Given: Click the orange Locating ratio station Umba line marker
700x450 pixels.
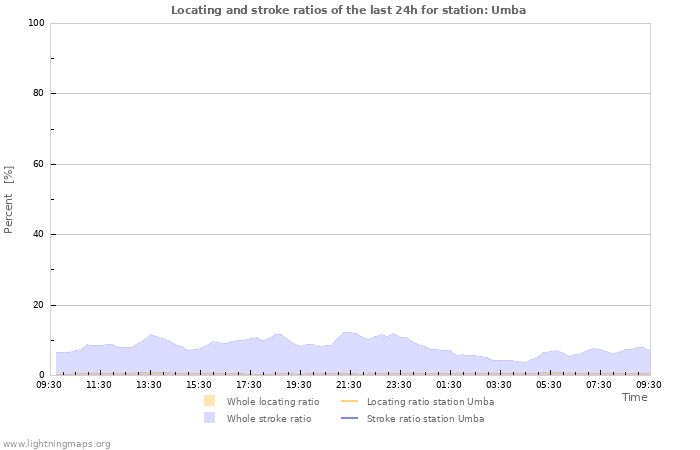Looking at the screenshot, I should tap(349, 401).
